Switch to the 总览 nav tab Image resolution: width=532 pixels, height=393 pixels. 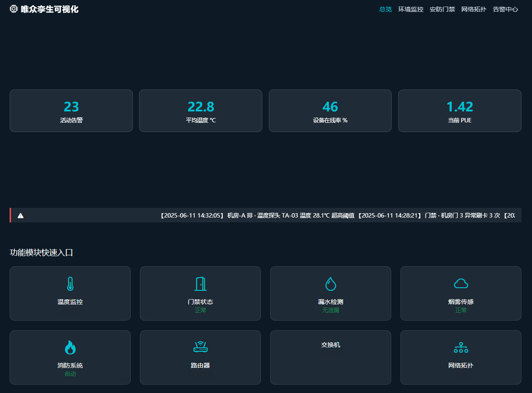pyautogui.click(x=385, y=9)
